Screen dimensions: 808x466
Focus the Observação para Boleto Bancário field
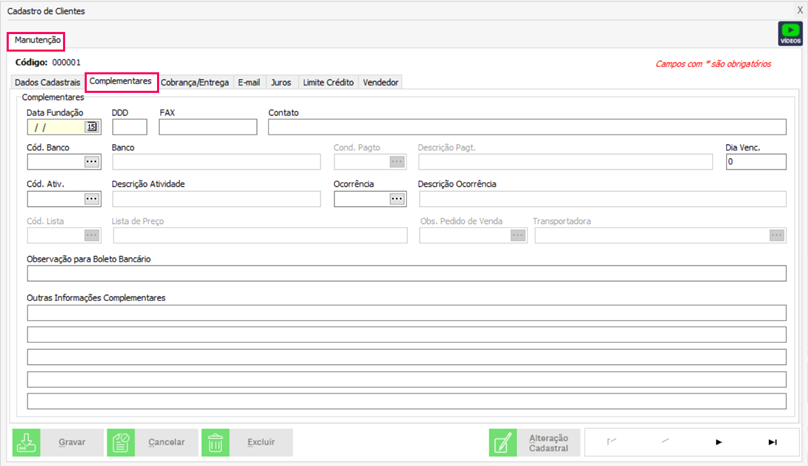pos(406,273)
